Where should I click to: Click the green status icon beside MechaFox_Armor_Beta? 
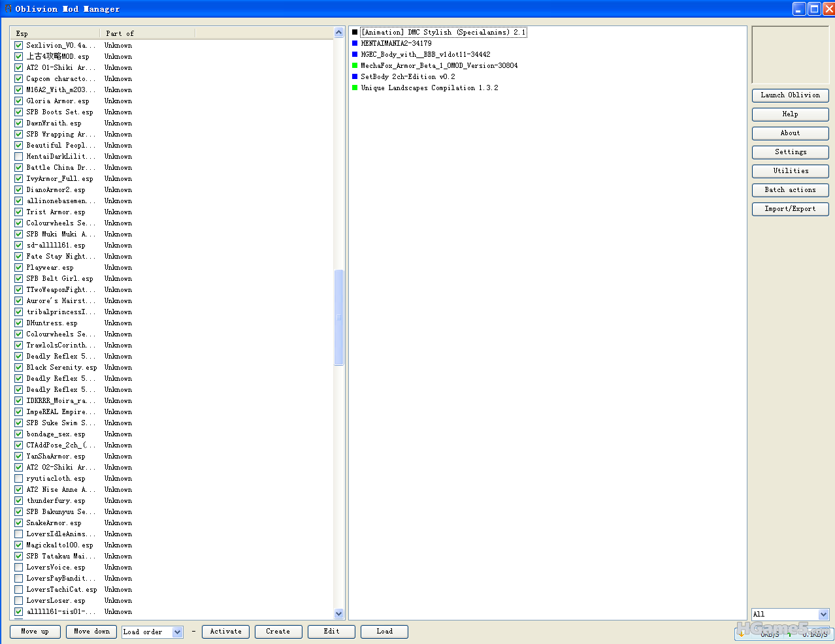(355, 65)
